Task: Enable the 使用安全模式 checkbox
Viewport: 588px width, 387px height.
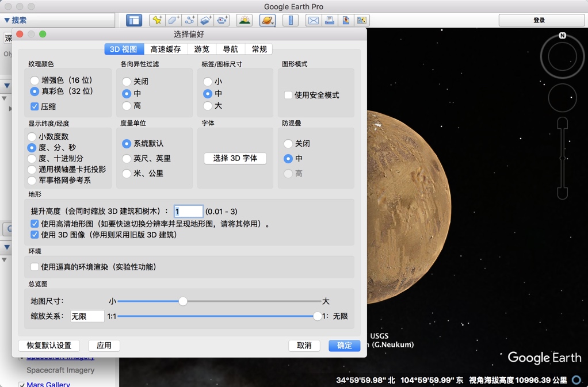Action: [288, 95]
